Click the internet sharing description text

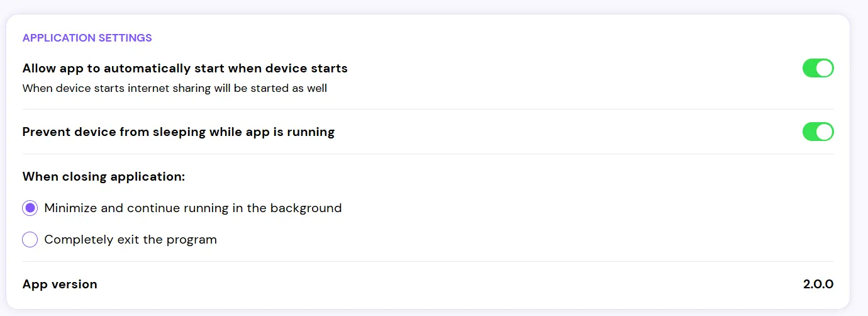175,88
